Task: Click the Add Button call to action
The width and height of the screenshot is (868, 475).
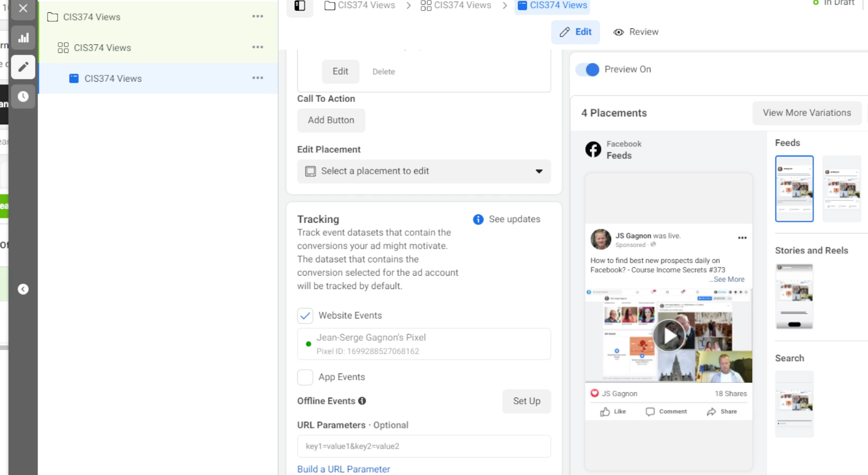Action: [331, 121]
